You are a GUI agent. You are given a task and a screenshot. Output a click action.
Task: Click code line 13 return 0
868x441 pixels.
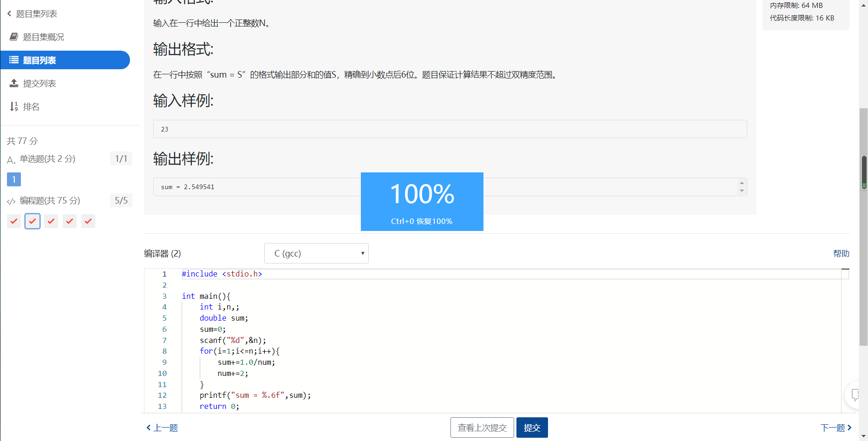[219, 406]
